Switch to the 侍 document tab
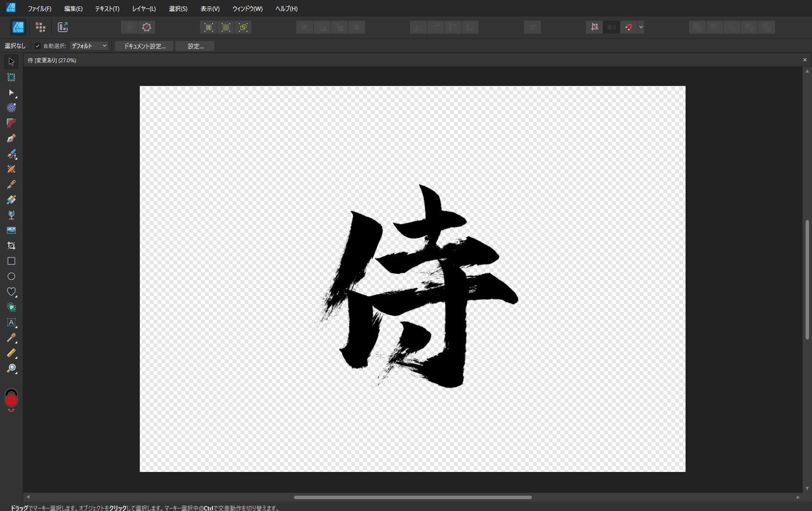 pos(52,60)
